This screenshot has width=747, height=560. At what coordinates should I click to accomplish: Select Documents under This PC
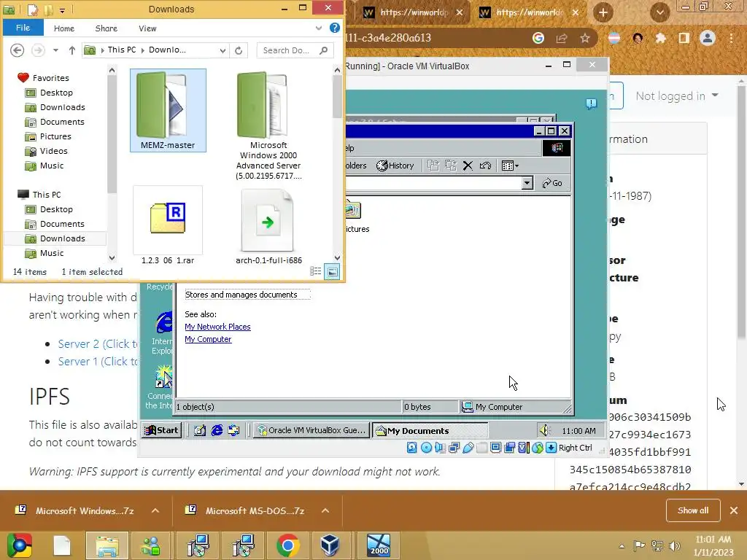[62, 224]
